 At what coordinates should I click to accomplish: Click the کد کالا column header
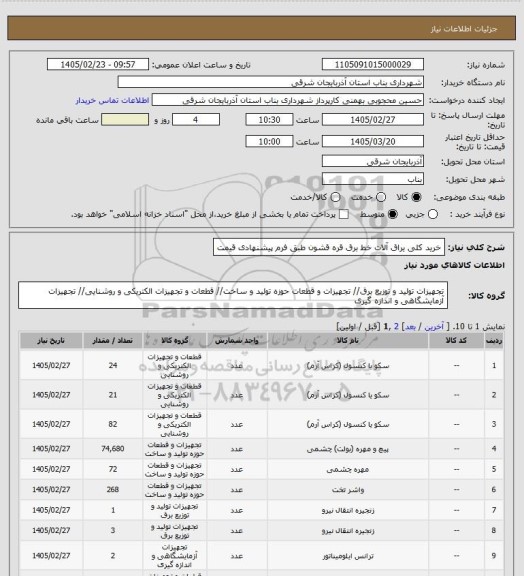point(456,341)
